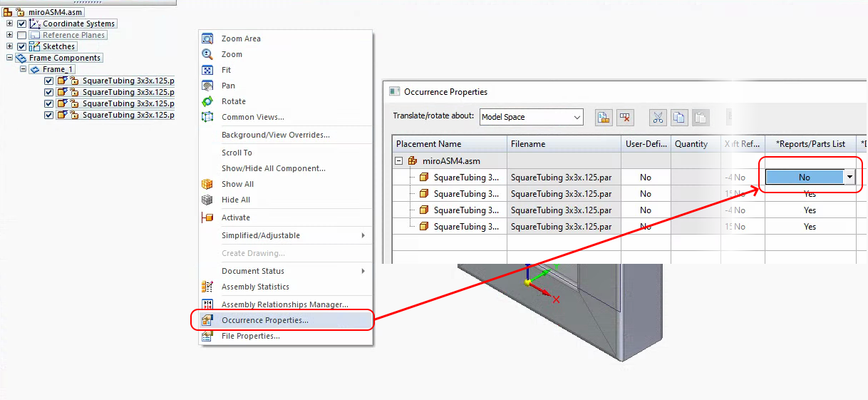Viewport: 868px width, 400px height.
Task: Expand the Reference Planes node
Action: (9, 35)
